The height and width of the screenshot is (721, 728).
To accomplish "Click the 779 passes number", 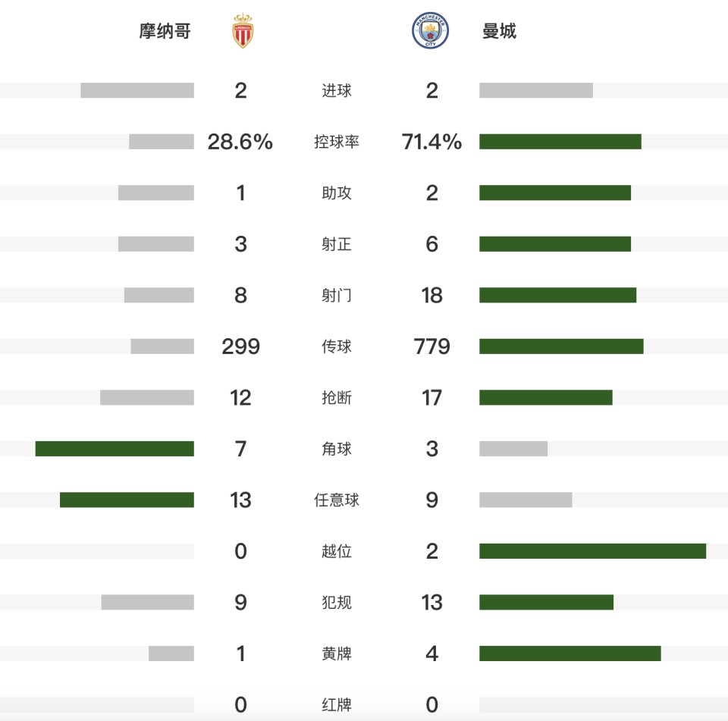I will (x=432, y=346).
